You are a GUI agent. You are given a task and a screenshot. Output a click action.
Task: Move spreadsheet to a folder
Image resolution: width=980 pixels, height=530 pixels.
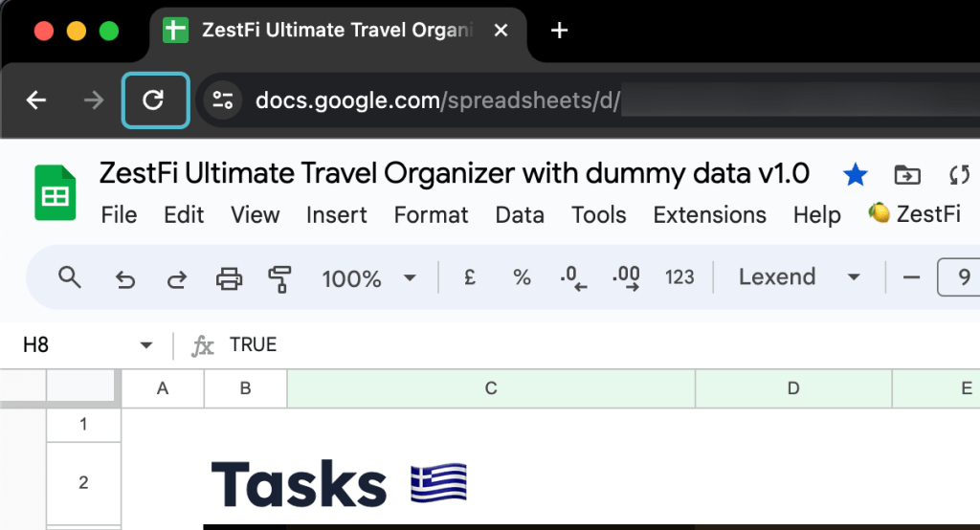(906, 174)
